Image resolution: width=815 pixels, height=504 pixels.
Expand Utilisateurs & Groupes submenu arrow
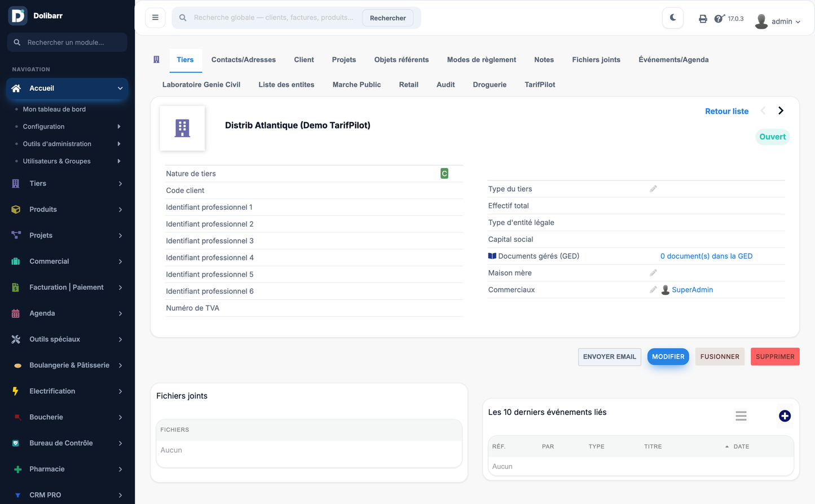click(119, 161)
